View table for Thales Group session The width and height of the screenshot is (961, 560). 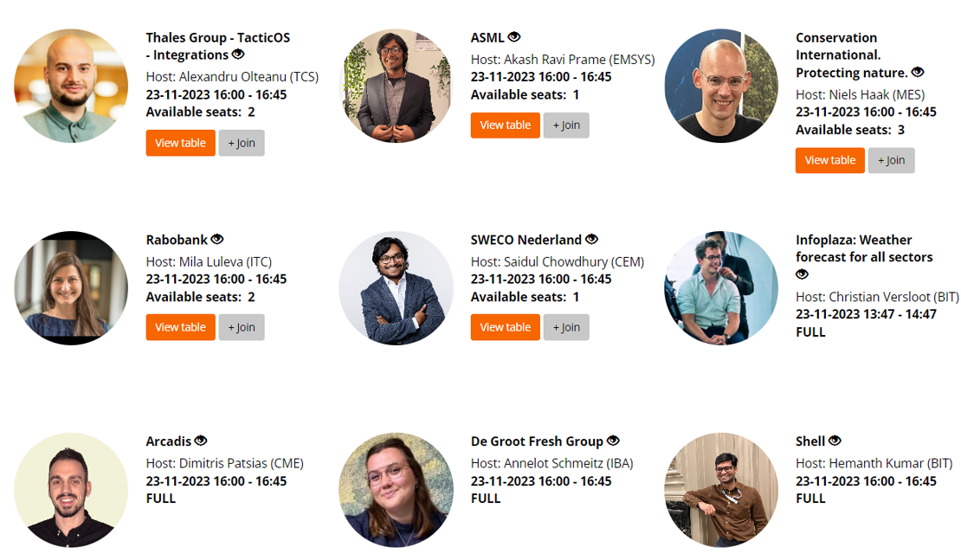point(180,143)
